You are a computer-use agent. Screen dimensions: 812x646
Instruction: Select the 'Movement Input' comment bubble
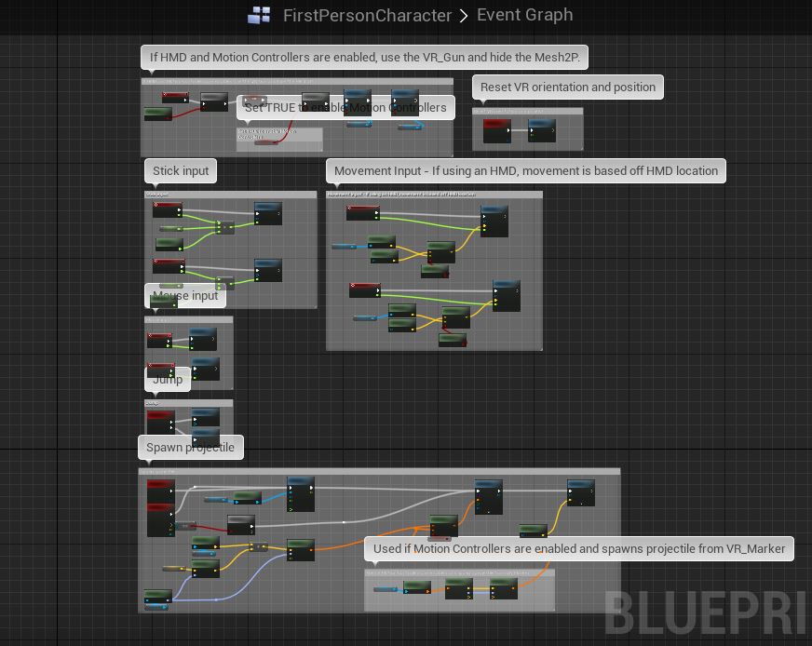tap(525, 171)
